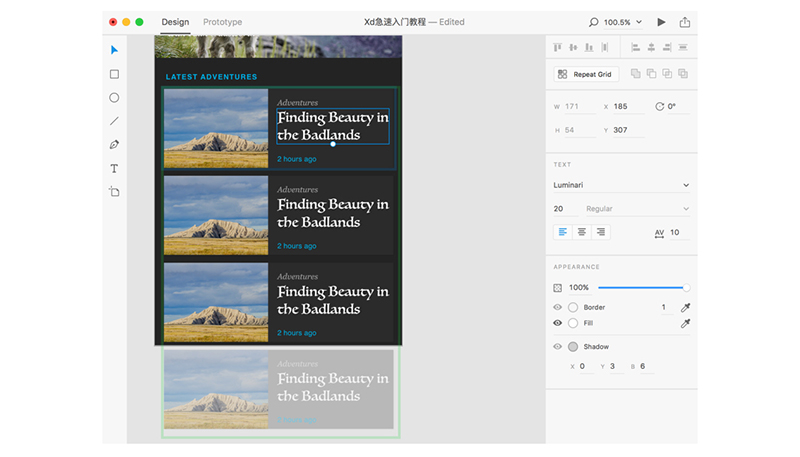The height and width of the screenshot is (457, 800).
Task: Click the Shadow color swatch
Action: coord(573,347)
